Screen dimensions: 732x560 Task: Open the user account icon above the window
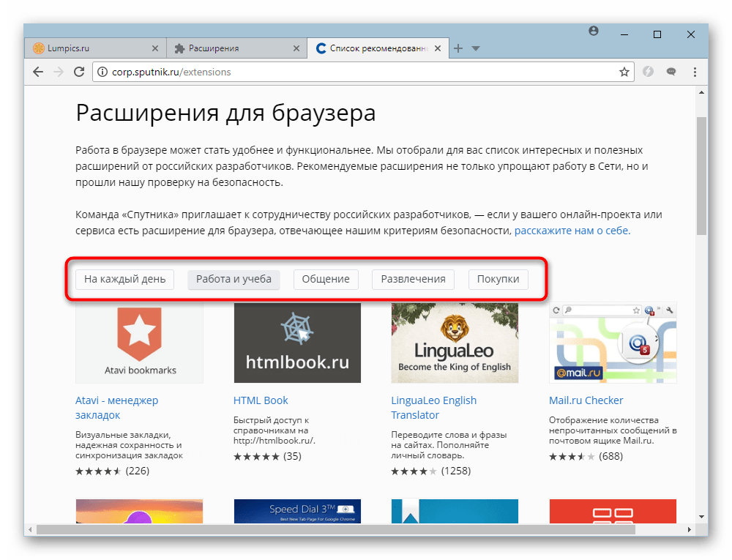coord(594,31)
